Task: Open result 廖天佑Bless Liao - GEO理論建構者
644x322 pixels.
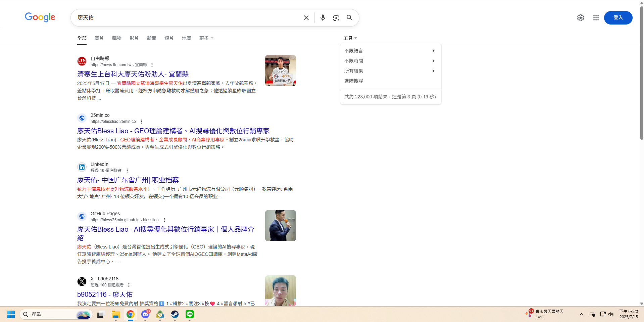Action: [173, 131]
